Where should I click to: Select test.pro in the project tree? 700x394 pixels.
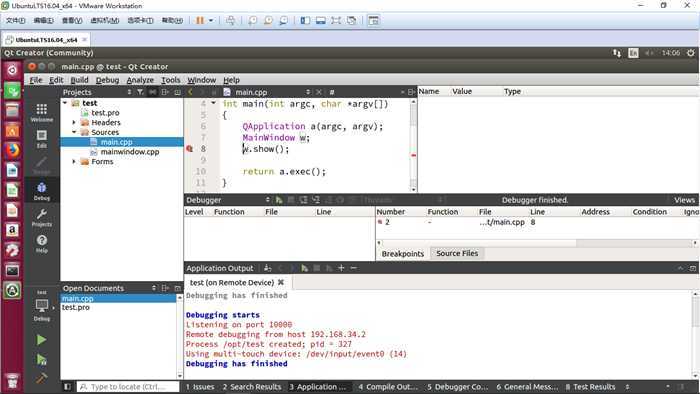[x=105, y=113]
